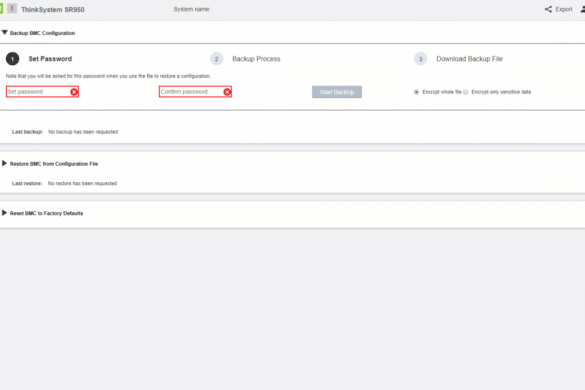The image size is (585, 390).
Task: Click the Last backup label
Action: tap(27, 132)
